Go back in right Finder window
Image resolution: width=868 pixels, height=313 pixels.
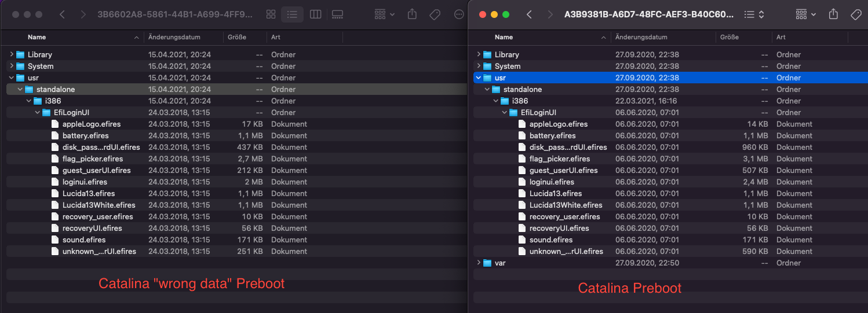529,14
